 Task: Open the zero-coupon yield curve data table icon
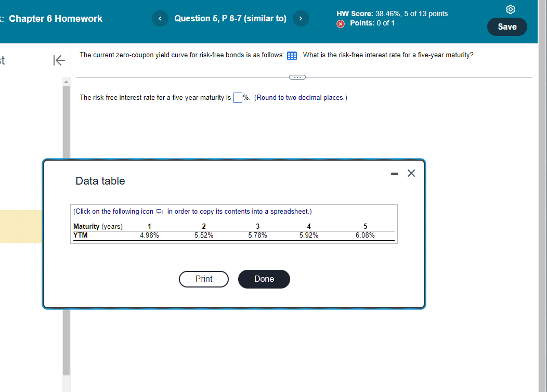(x=292, y=56)
